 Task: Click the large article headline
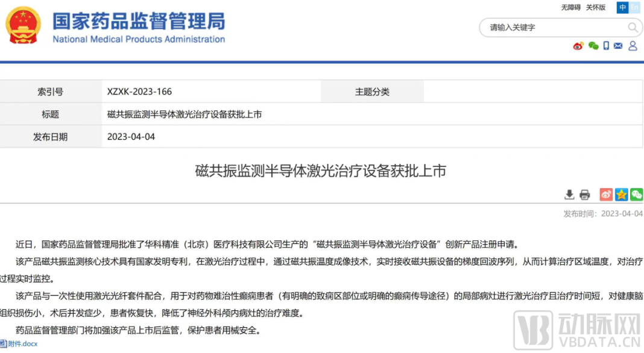click(320, 170)
